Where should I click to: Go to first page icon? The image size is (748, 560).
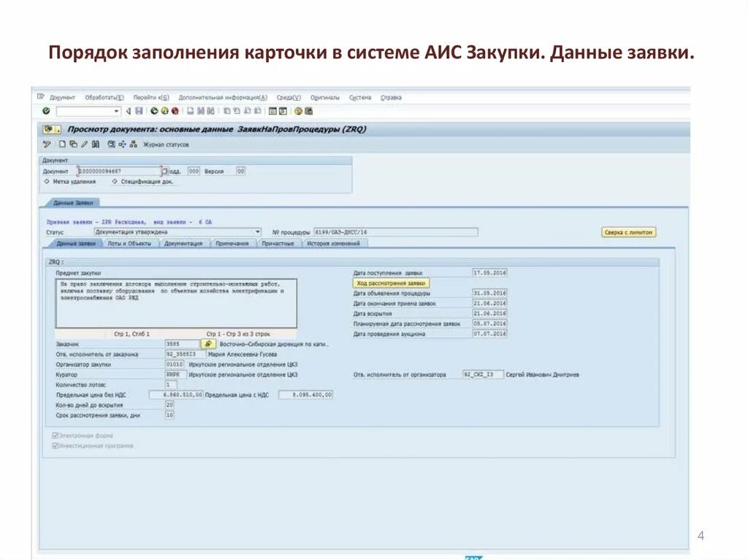(226, 111)
